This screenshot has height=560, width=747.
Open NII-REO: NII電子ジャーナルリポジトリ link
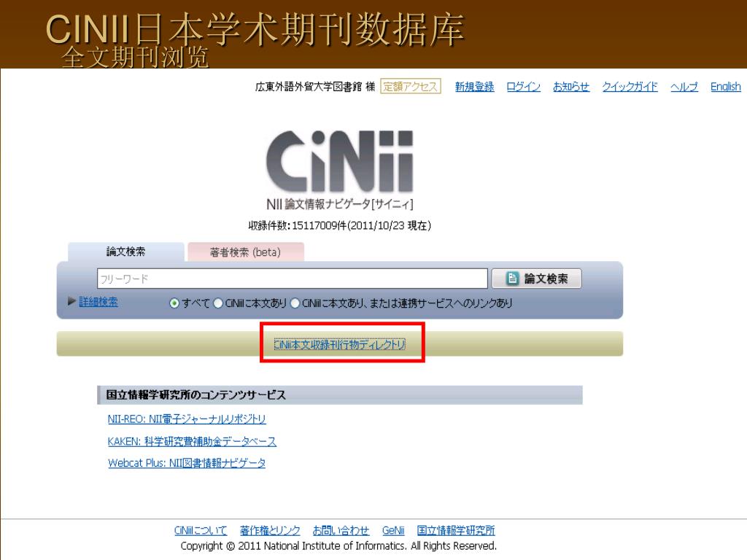(187, 419)
